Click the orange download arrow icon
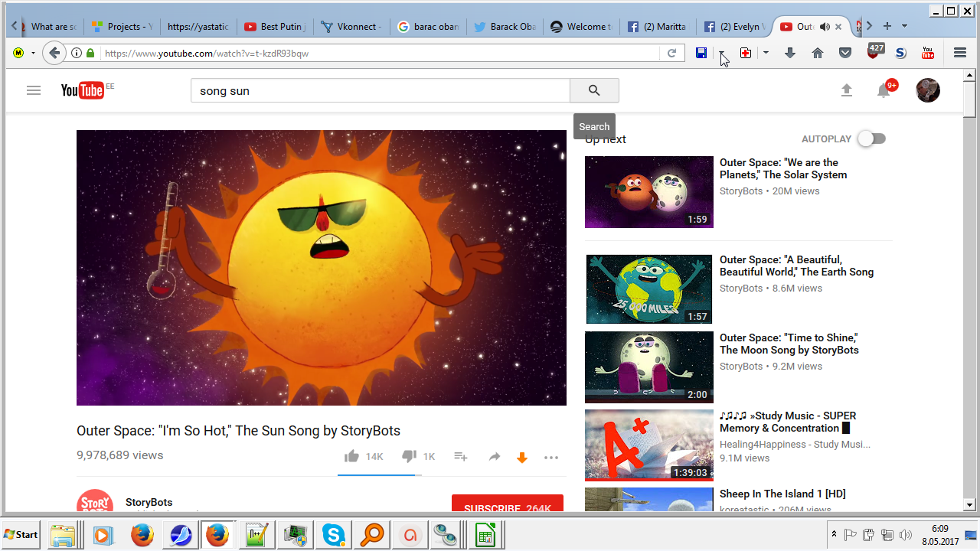980x551 pixels. [522, 457]
